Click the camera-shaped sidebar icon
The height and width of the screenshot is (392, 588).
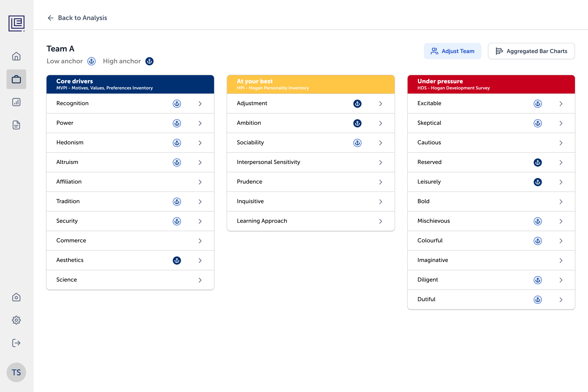coord(16,297)
